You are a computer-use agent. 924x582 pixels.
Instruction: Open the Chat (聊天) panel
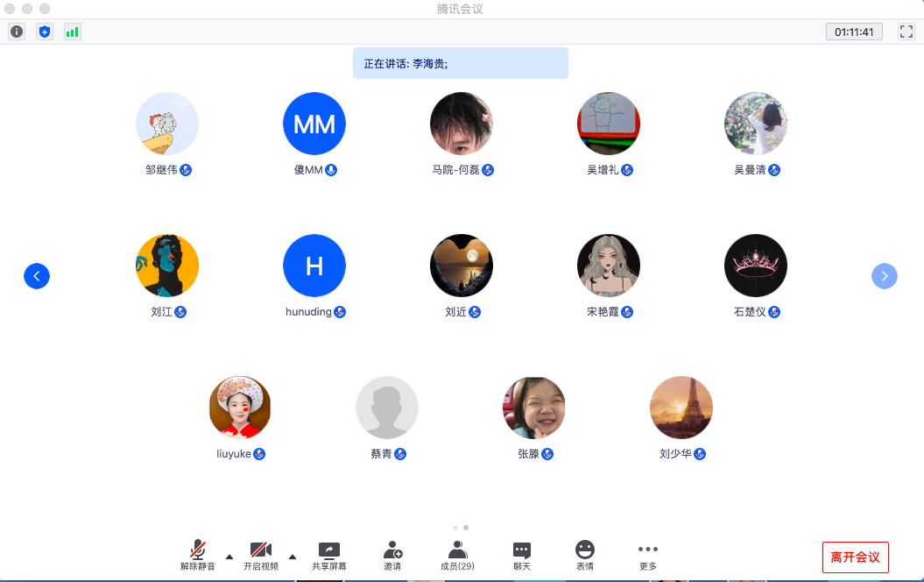[x=522, y=555]
